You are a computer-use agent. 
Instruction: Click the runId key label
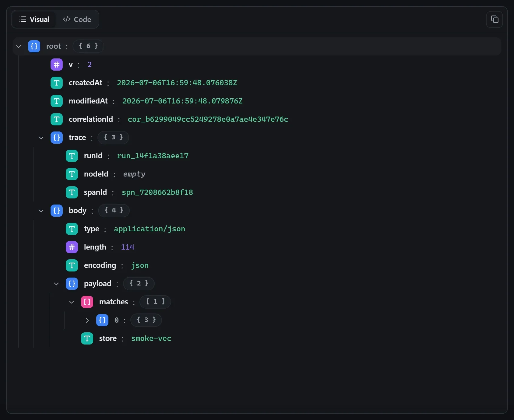[93, 156]
